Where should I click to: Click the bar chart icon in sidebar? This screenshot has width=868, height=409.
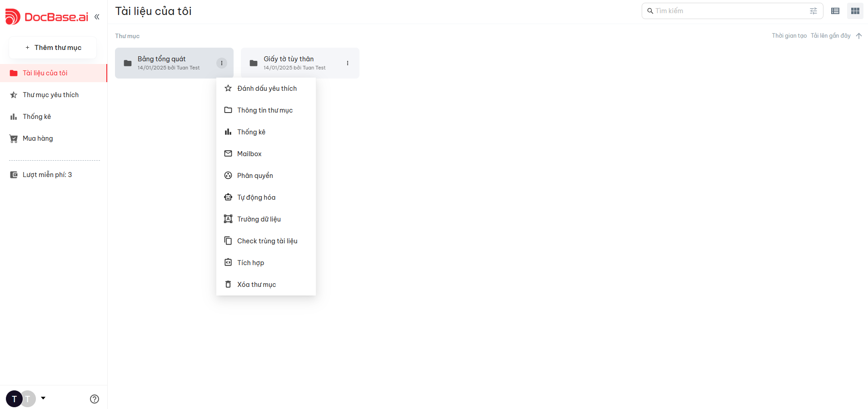coord(14,117)
